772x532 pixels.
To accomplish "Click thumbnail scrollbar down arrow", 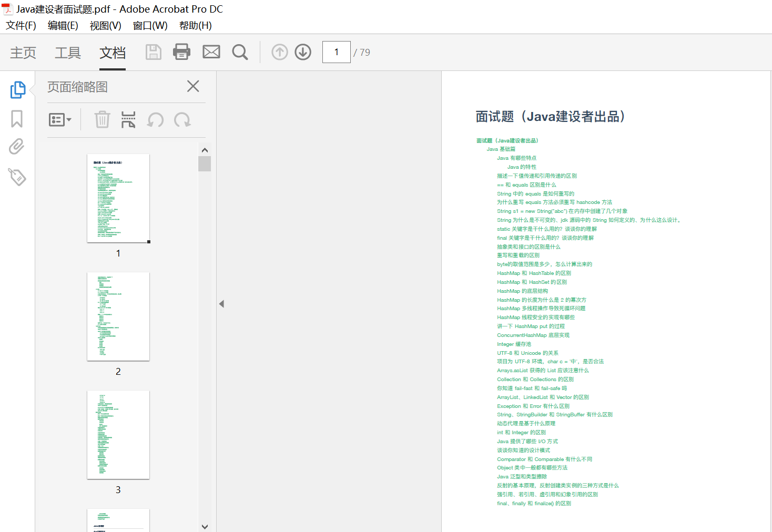I will (x=205, y=526).
